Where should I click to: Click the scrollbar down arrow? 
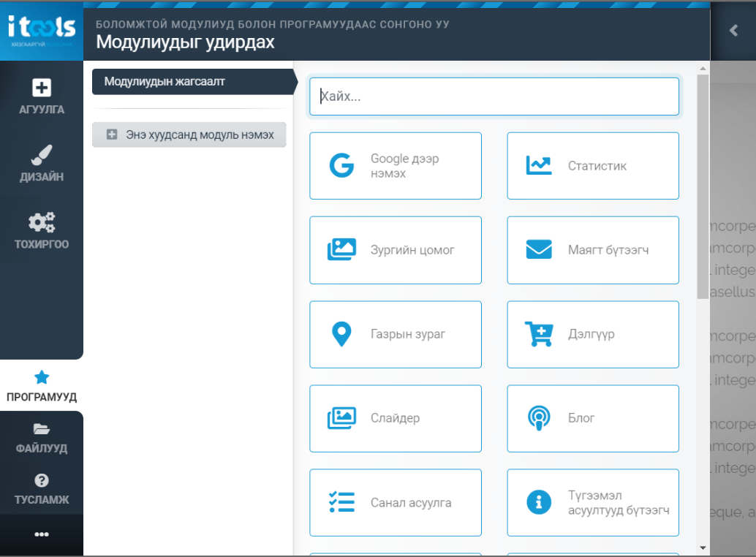click(x=703, y=547)
